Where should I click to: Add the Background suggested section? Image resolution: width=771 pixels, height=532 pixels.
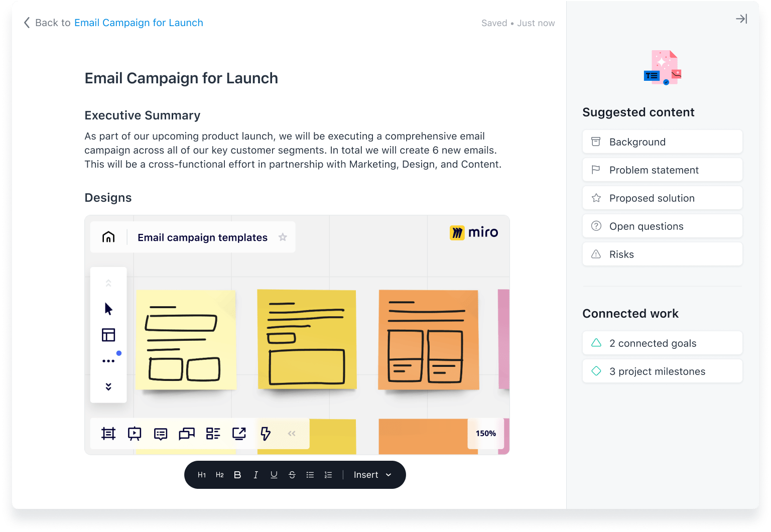662,142
